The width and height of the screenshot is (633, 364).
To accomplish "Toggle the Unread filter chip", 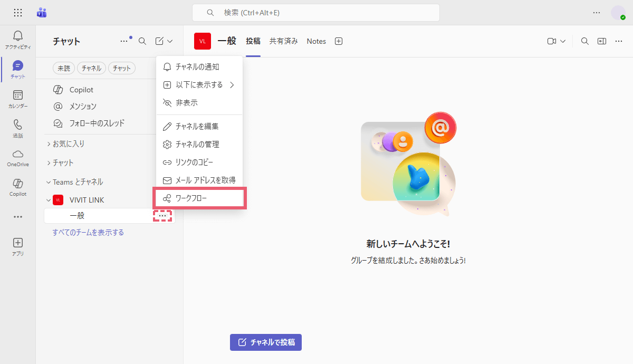I will coord(64,68).
